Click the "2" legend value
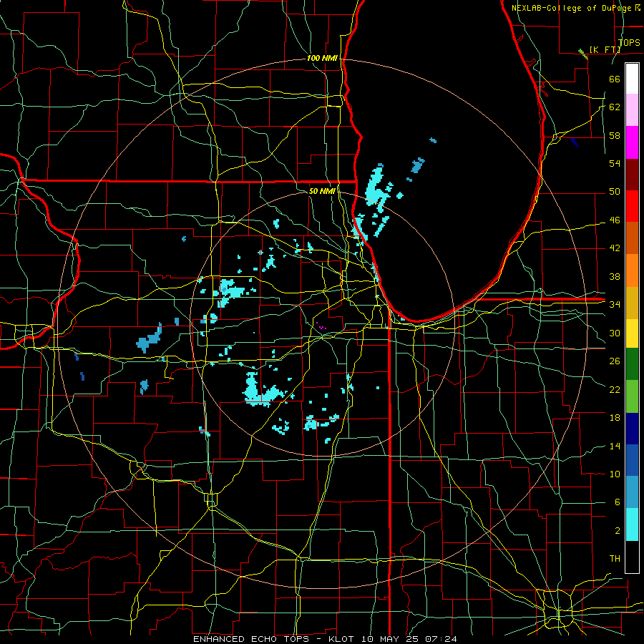 (617, 531)
